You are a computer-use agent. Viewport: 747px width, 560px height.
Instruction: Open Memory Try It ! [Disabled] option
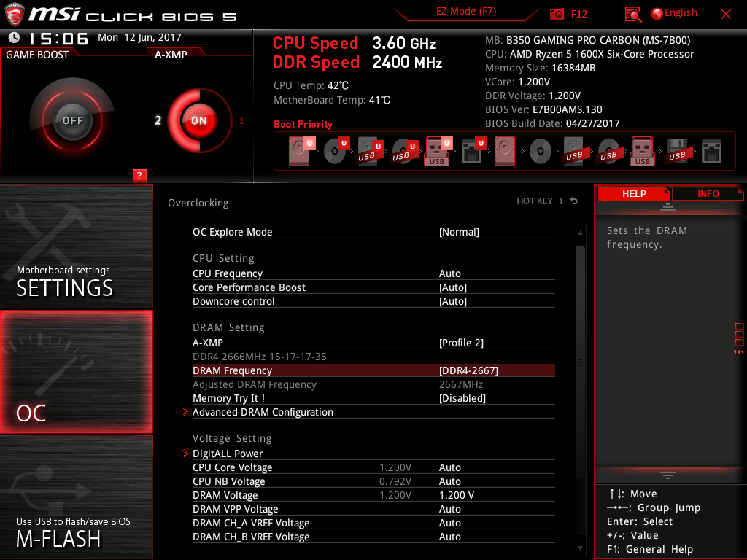pyautogui.click(x=373, y=397)
